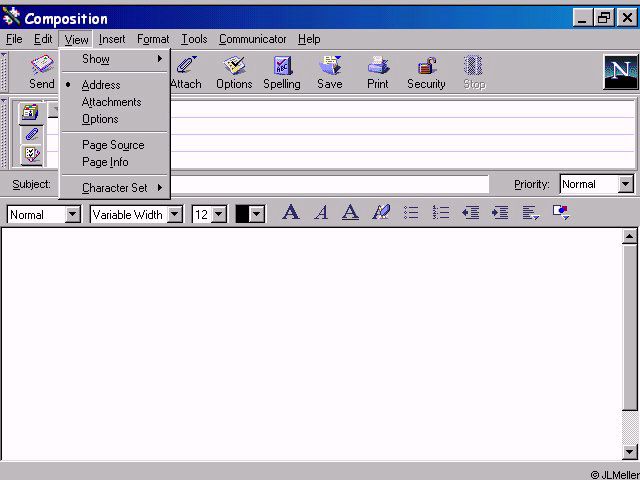Open the File menu
The height and width of the screenshot is (480, 640).
(x=14, y=39)
